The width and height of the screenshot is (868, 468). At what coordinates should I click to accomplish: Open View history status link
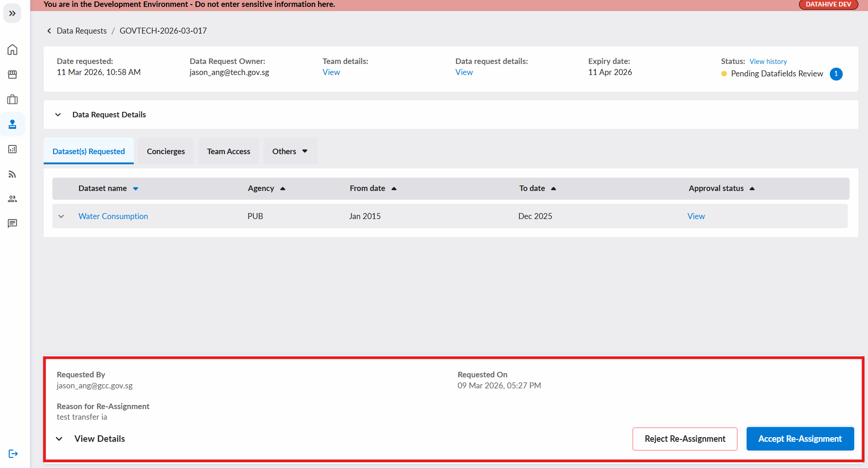tap(768, 62)
